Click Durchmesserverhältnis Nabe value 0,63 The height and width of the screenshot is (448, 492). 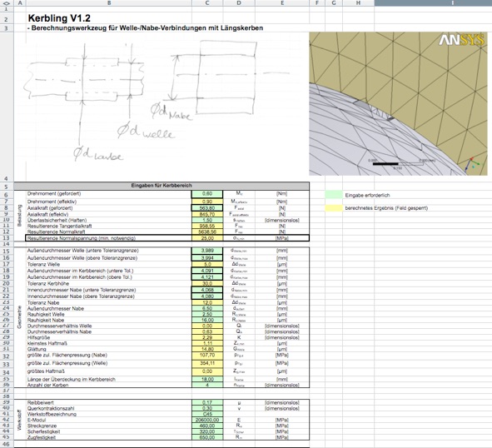(207, 332)
